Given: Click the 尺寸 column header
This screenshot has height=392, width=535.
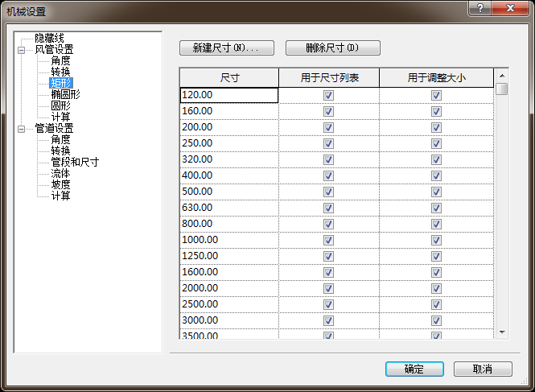Looking at the screenshot, I should click(229, 78).
